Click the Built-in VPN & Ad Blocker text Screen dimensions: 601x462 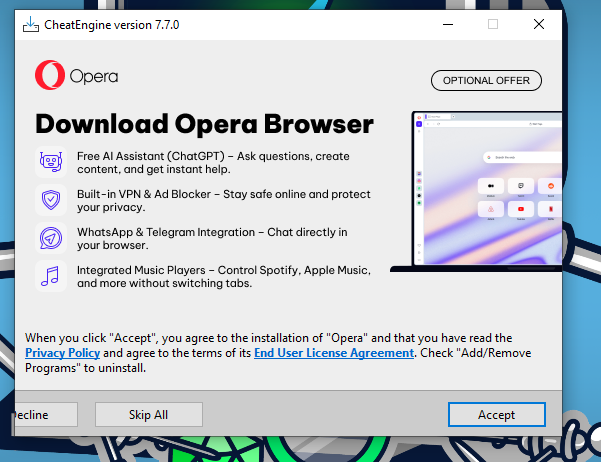point(224,201)
